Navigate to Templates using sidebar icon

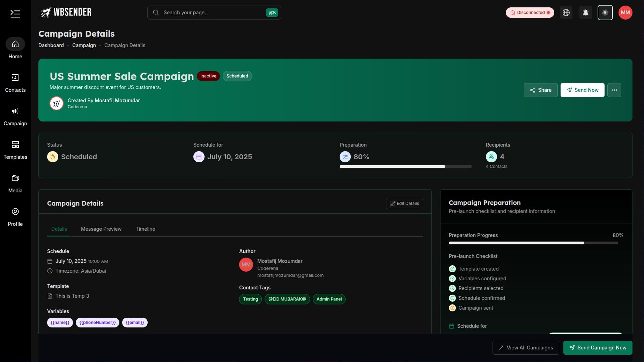coord(15,149)
